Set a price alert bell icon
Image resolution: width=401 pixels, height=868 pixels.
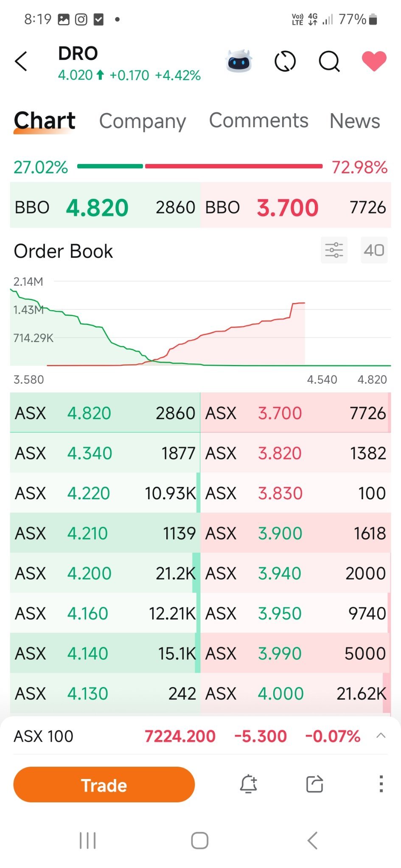249,784
